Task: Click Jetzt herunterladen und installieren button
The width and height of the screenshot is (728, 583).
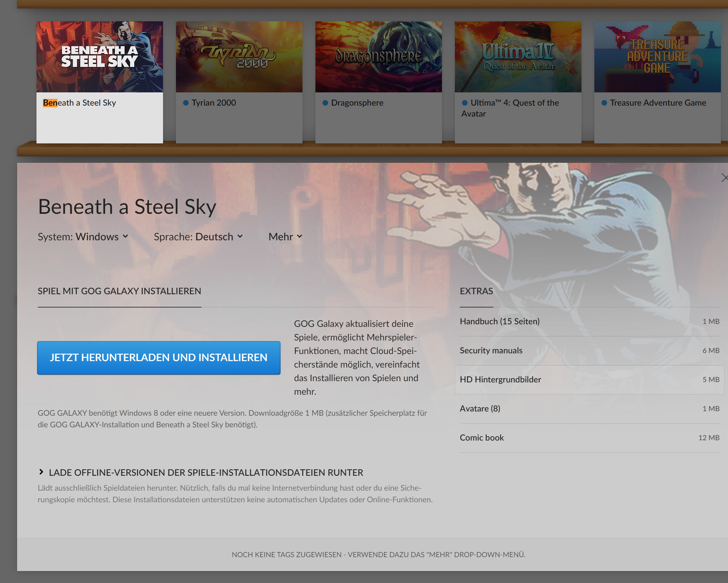Action: click(x=159, y=357)
